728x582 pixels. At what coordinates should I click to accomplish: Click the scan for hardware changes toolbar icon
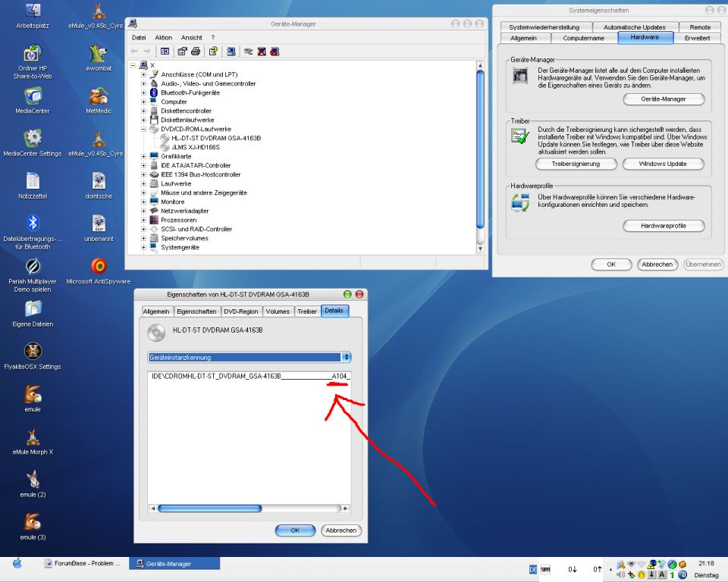click(x=231, y=52)
